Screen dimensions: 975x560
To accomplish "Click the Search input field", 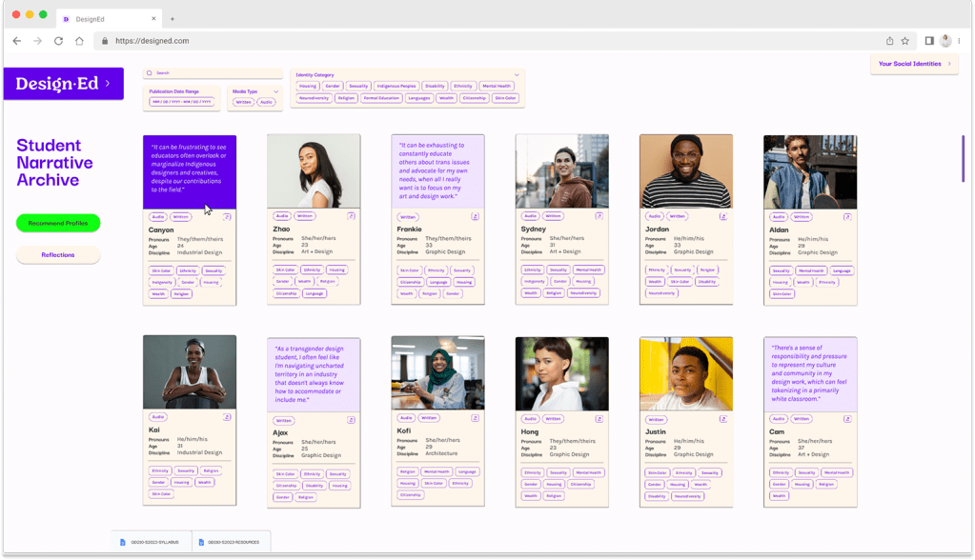I will [x=214, y=72].
